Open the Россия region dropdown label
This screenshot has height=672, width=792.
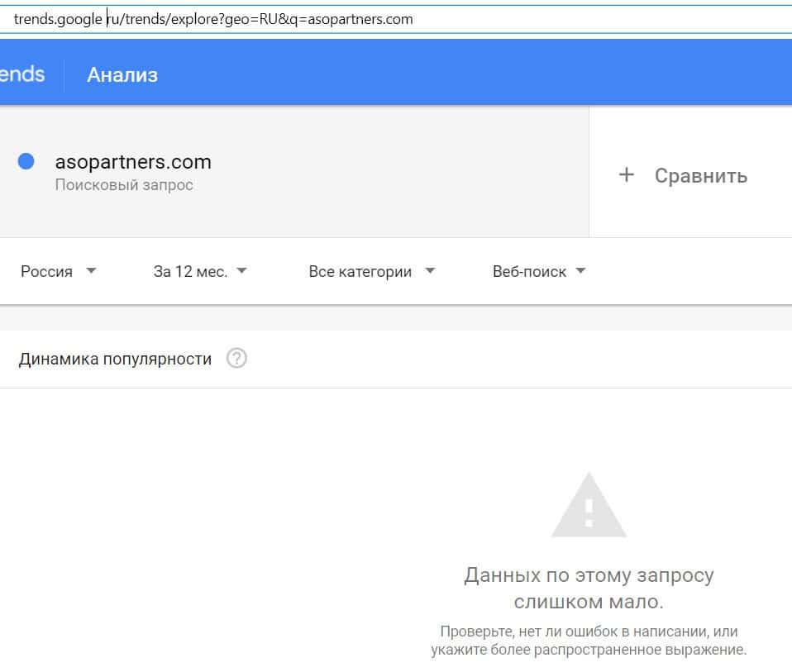coord(46,271)
